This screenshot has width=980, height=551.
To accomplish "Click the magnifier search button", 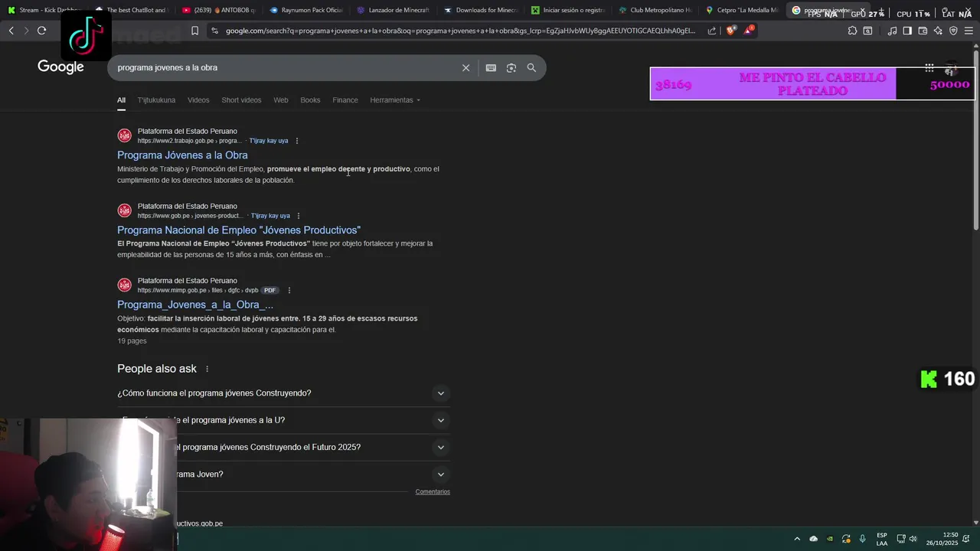I will [x=531, y=67].
